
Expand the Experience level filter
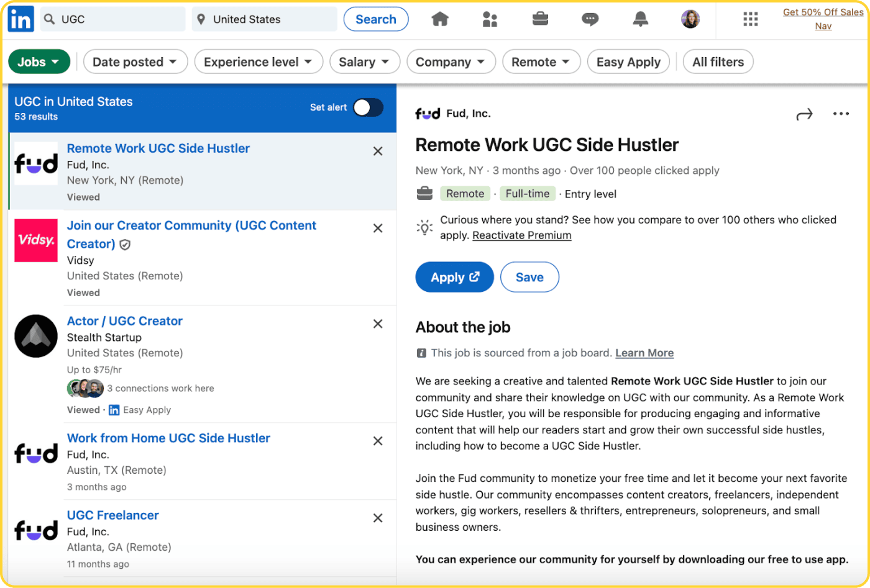coord(259,61)
